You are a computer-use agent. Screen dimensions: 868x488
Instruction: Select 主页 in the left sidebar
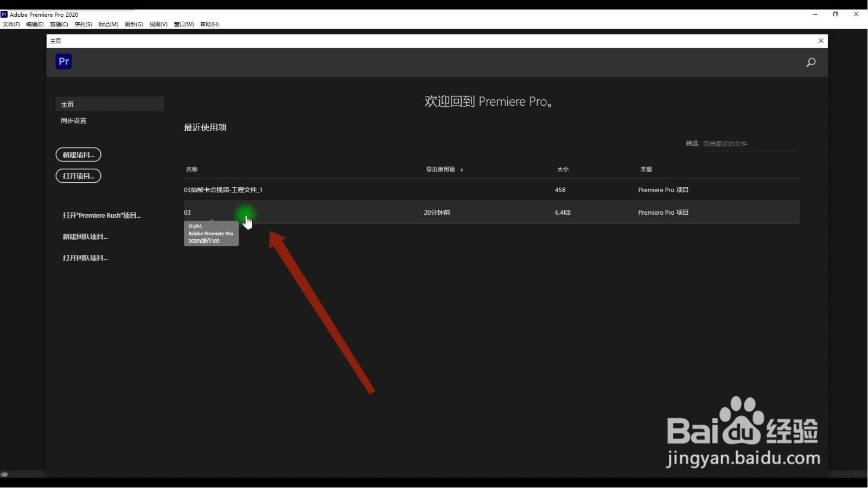point(110,104)
